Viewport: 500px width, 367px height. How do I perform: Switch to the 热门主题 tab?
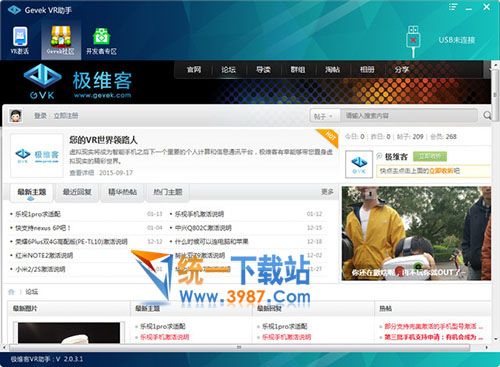[168, 192]
